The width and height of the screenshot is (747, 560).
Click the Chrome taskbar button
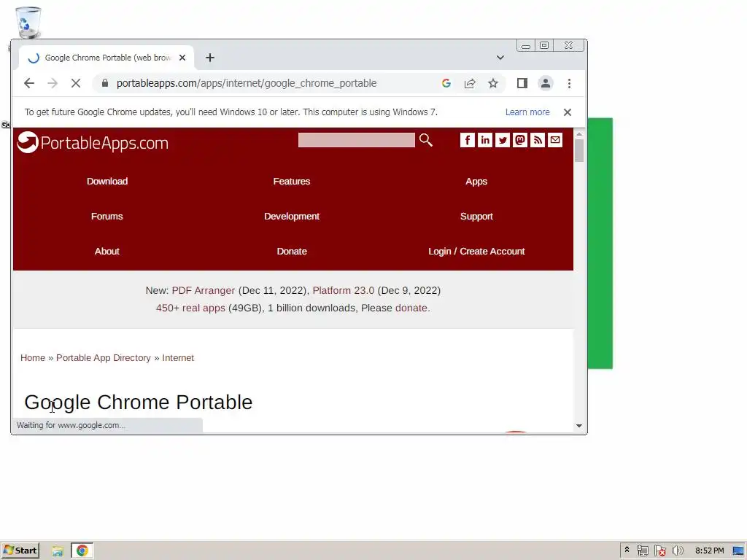82,551
